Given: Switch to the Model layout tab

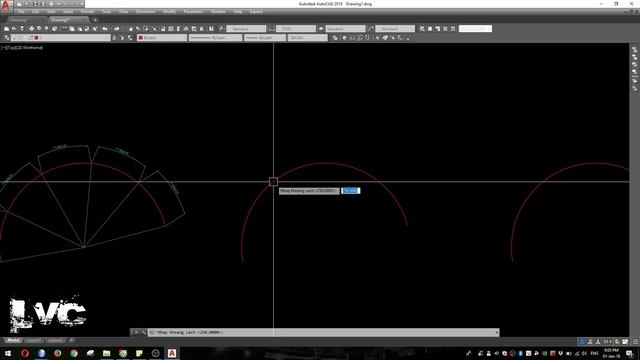Looking at the screenshot, I should pos(13,340).
